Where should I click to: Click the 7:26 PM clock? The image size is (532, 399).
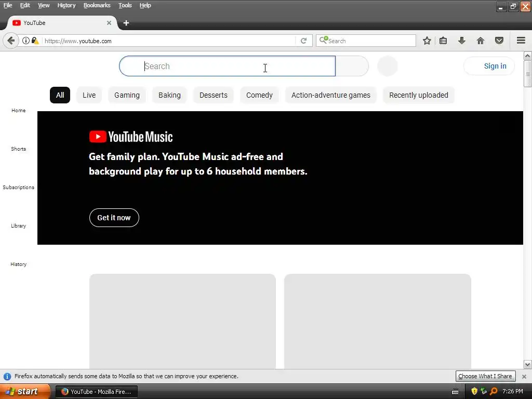513,391
